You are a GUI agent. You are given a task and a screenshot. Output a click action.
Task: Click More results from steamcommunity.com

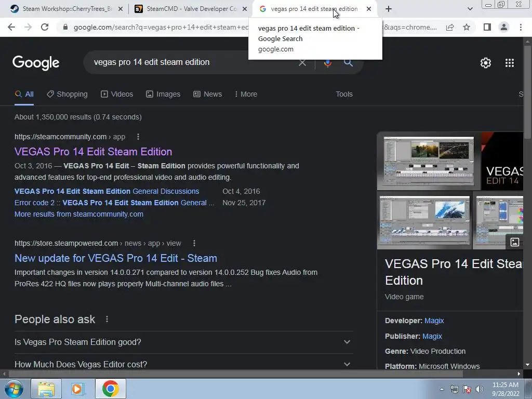pyautogui.click(x=79, y=215)
